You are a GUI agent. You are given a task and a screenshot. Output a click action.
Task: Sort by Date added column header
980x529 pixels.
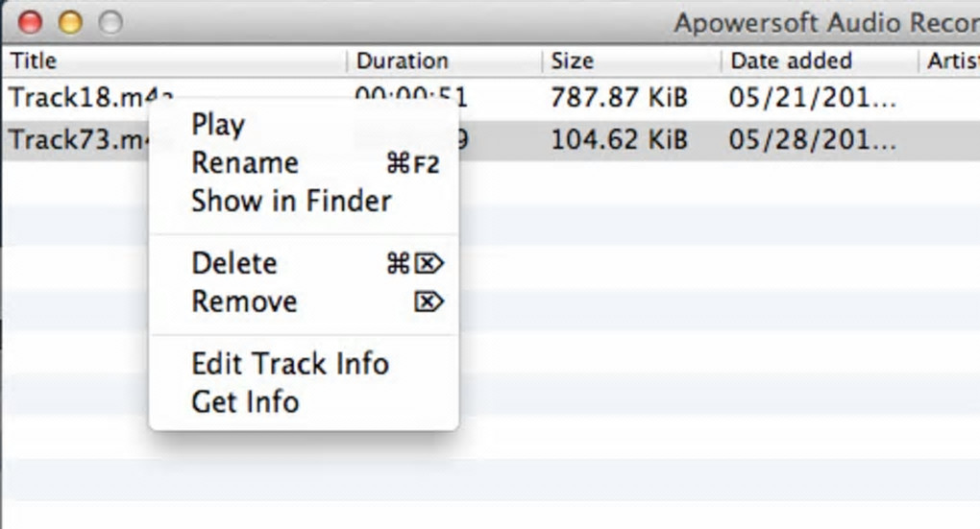791,61
